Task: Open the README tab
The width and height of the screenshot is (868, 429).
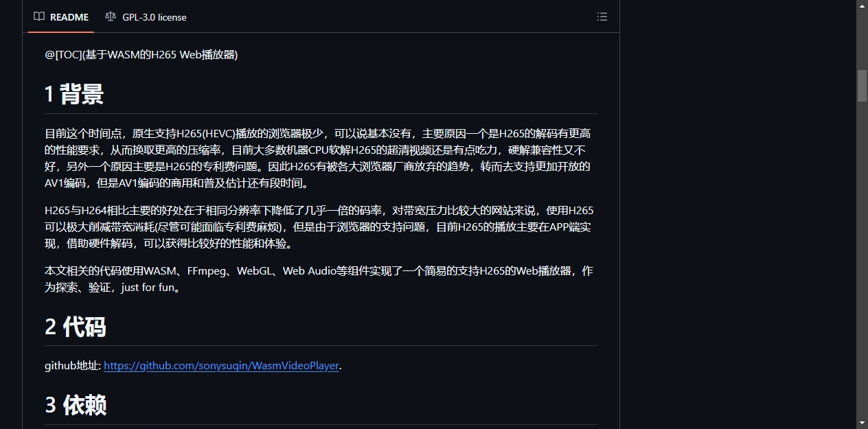Action: 61,17
